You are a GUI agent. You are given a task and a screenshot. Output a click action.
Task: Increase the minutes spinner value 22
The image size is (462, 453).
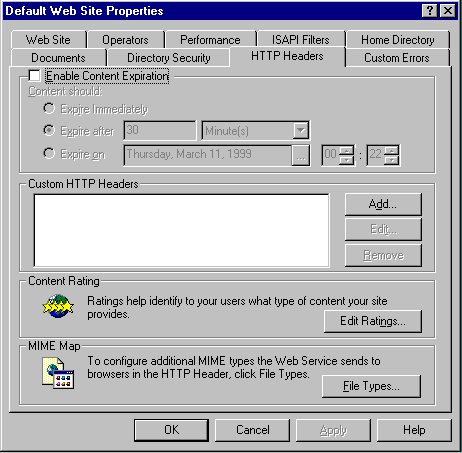click(x=391, y=150)
